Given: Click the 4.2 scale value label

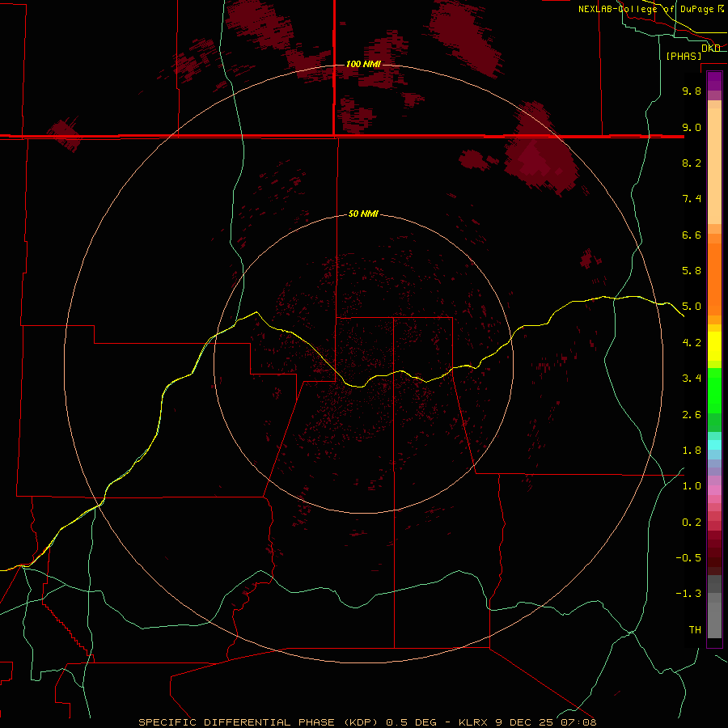Looking at the screenshot, I should click(x=692, y=343).
